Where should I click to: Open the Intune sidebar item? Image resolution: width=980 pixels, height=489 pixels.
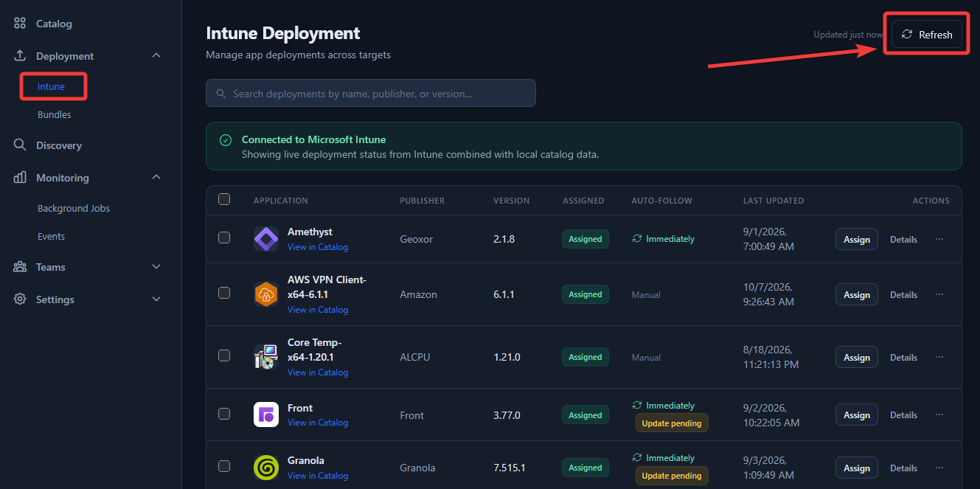point(52,86)
